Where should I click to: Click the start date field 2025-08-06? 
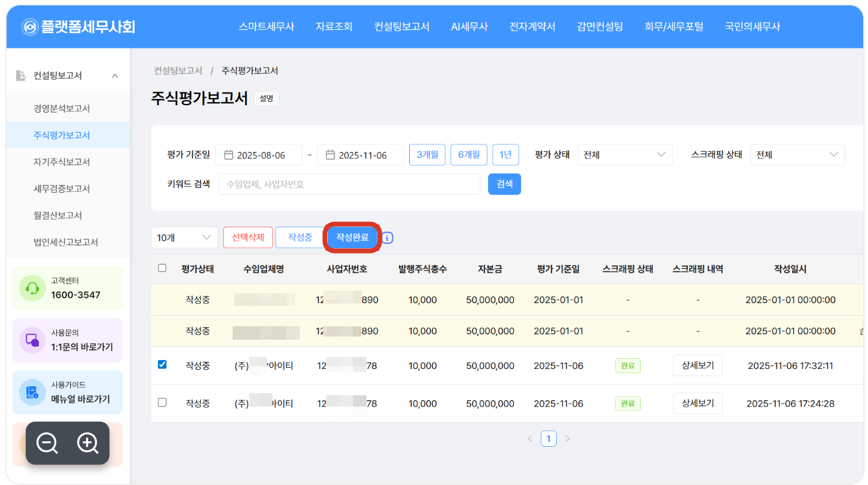click(258, 155)
